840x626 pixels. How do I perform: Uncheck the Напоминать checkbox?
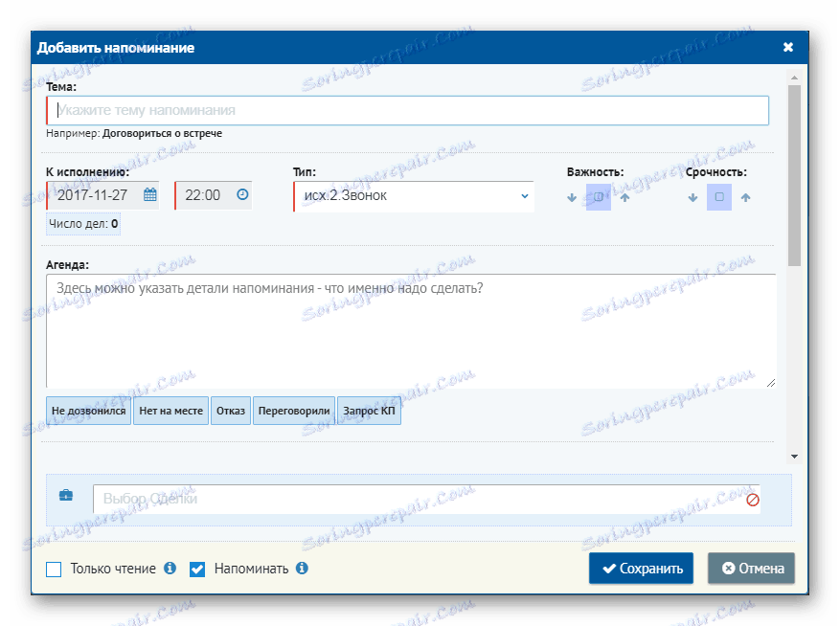pyautogui.click(x=197, y=570)
